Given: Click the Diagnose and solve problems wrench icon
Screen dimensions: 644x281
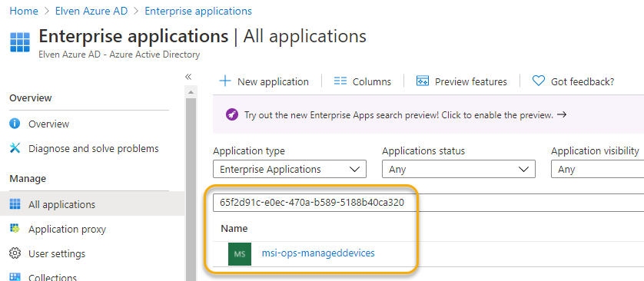Looking at the screenshot, I should click(x=15, y=148).
